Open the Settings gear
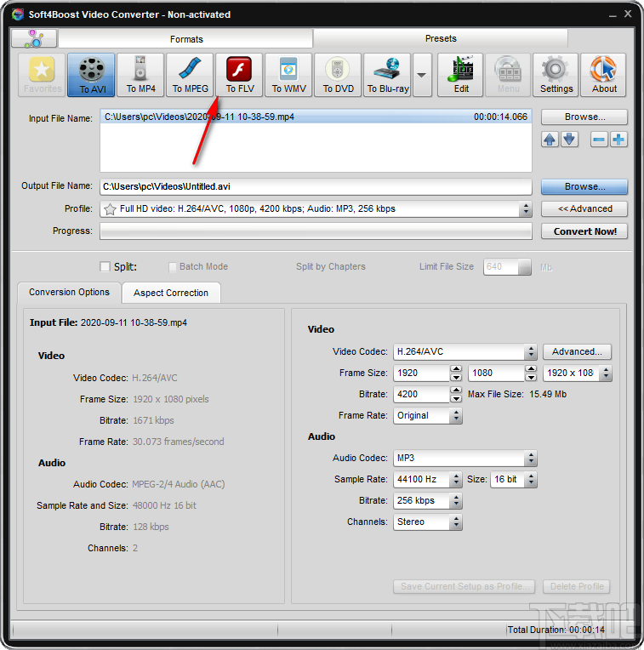Image resolution: width=644 pixels, height=650 pixels. point(556,75)
